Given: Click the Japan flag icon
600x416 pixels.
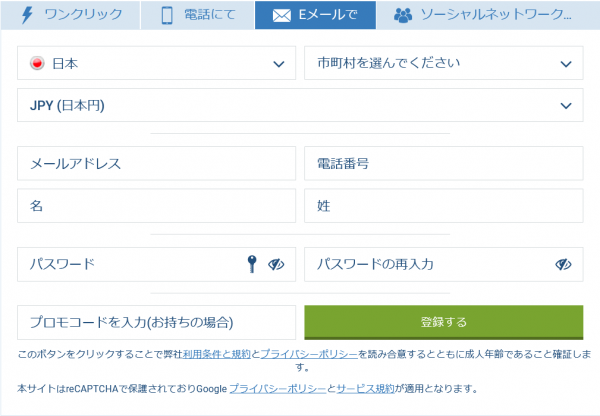Looking at the screenshot, I should click(37, 63).
